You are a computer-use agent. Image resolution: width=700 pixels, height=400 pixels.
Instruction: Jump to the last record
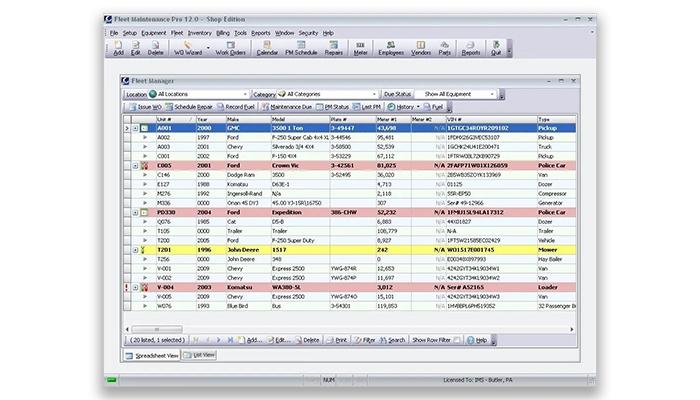point(230,340)
